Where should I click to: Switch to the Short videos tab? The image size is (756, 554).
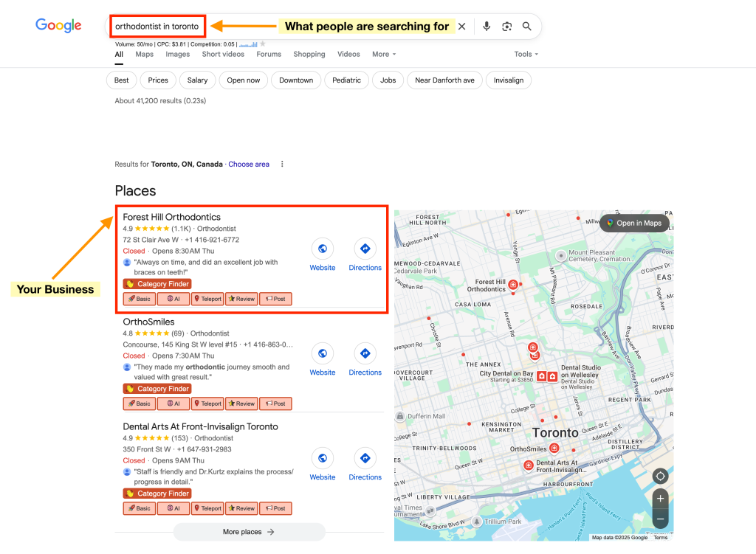tap(223, 55)
